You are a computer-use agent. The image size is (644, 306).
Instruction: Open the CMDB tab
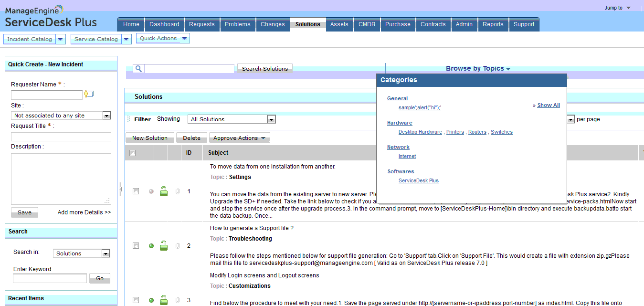coord(367,24)
